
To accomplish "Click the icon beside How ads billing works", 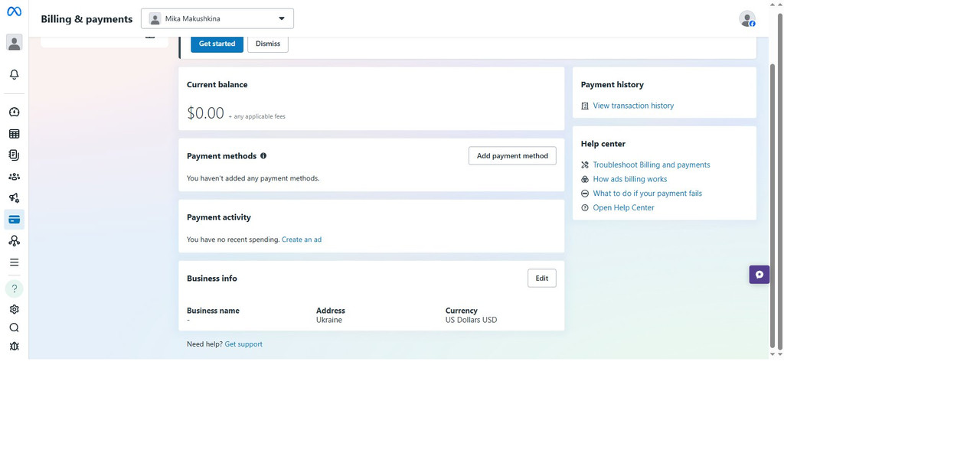I will pyautogui.click(x=585, y=179).
